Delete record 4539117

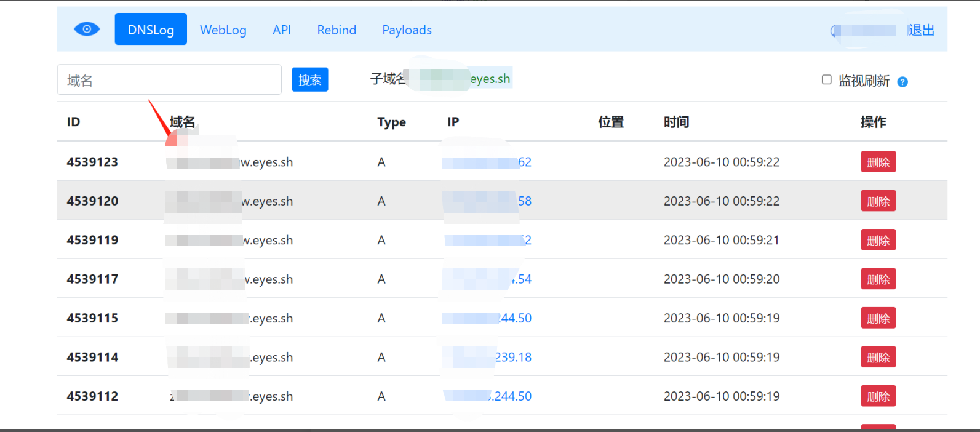pos(878,279)
